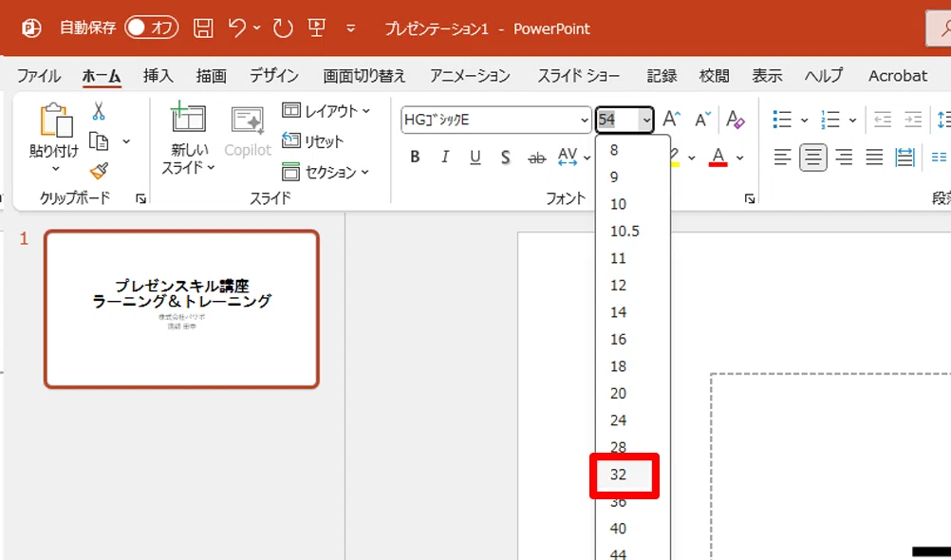
Task: Redo the last action
Action: point(283,28)
